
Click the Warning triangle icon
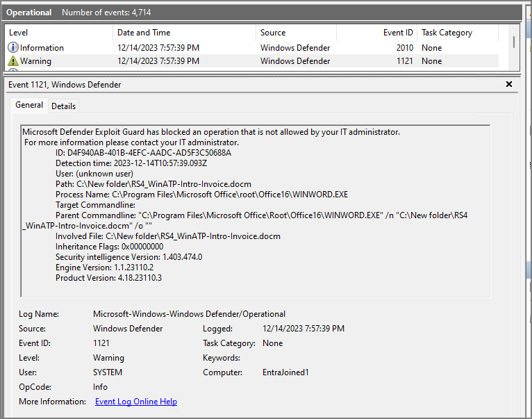point(13,60)
